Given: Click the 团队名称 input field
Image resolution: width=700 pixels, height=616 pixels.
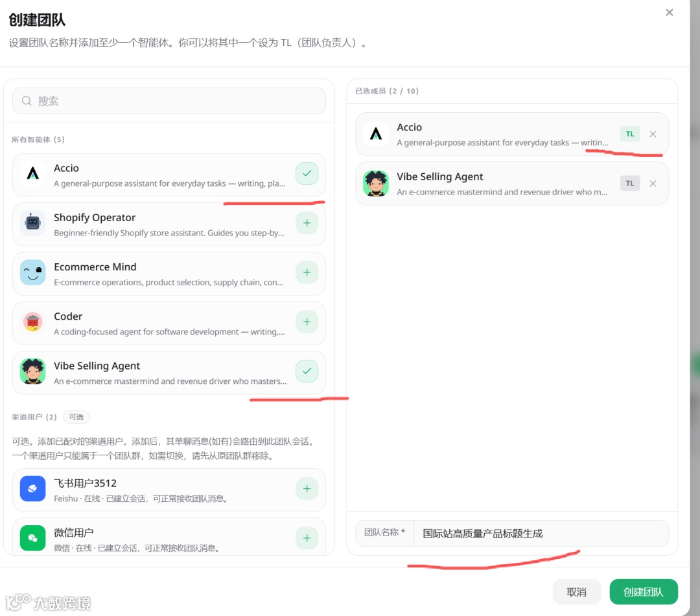Looking at the screenshot, I should (541, 534).
